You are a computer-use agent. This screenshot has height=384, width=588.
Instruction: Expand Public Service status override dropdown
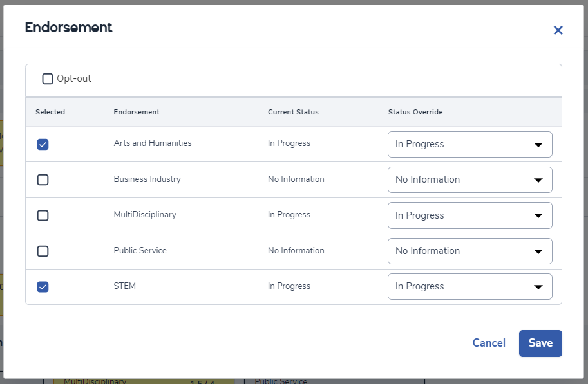coord(469,251)
